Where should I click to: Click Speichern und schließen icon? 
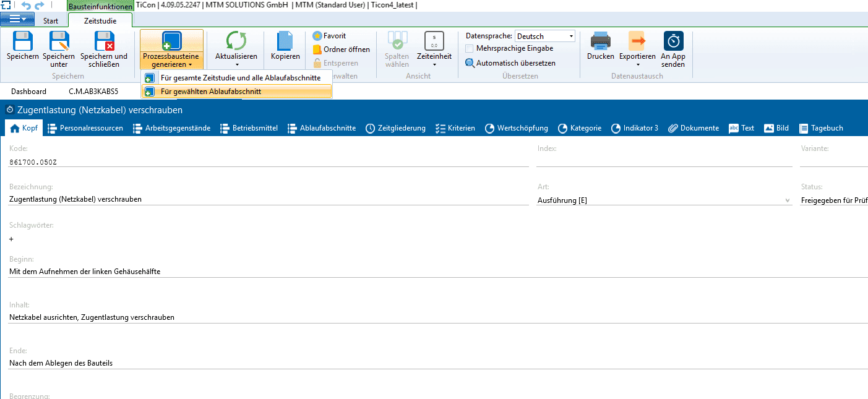coord(104,42)
